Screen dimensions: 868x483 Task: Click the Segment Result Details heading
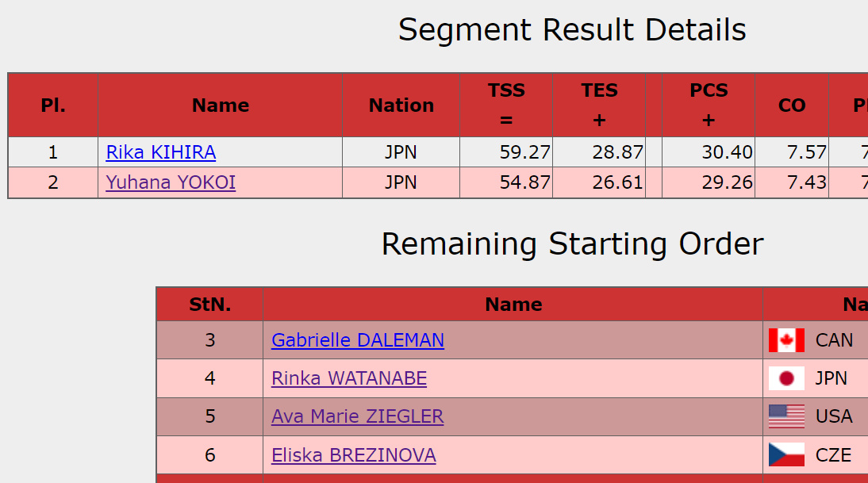click(572, 30)
